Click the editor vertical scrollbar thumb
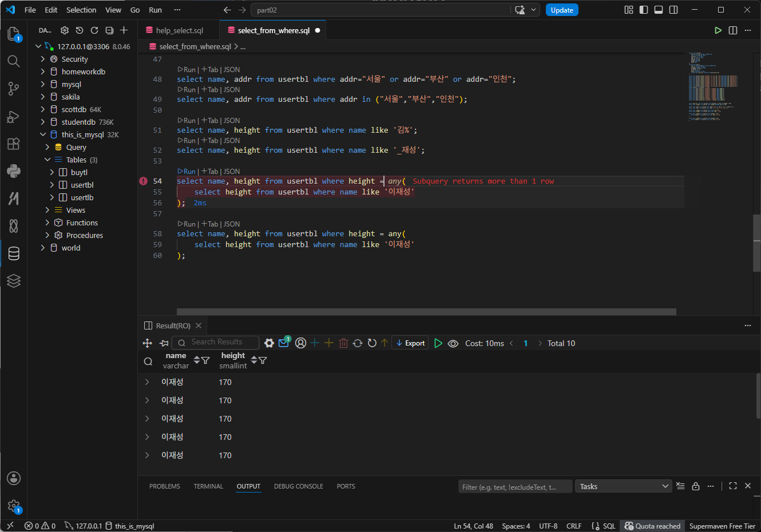The image size is (761, 532). [x=757, y=243]
